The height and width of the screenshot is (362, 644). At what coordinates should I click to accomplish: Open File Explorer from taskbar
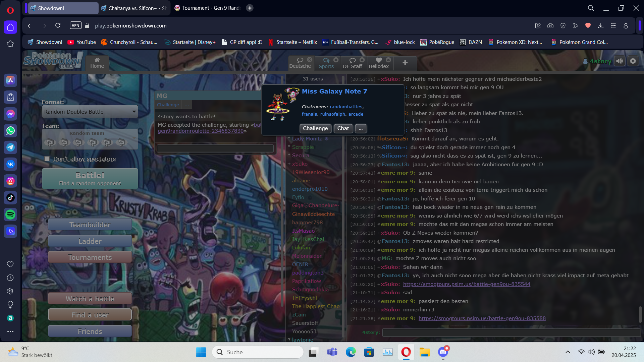[x=425, y=352]
